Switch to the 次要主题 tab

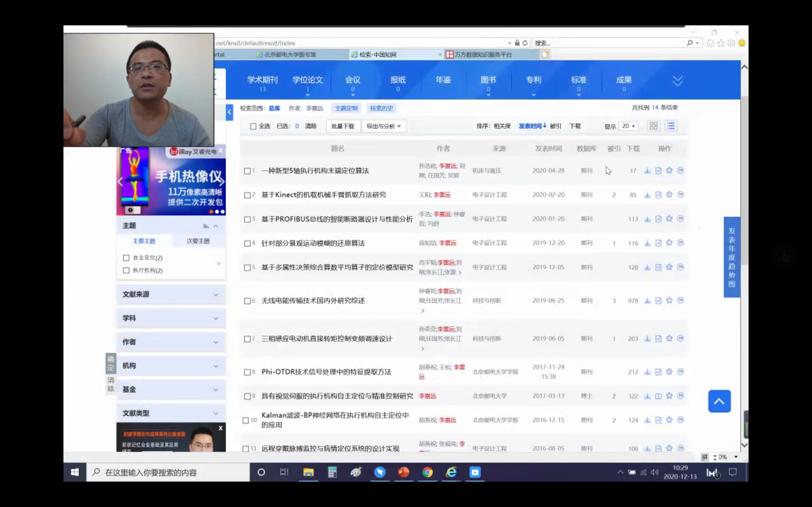[x=198, y=241]
